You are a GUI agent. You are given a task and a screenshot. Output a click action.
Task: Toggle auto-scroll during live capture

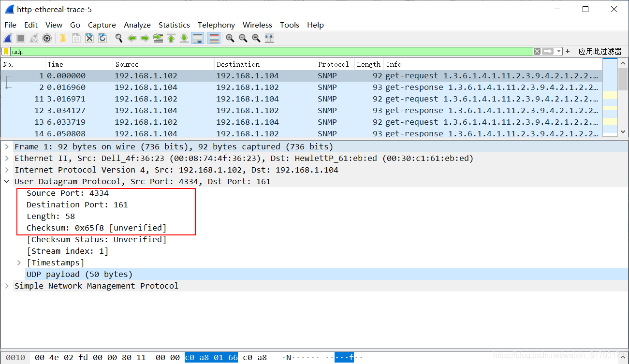point(197,38)
